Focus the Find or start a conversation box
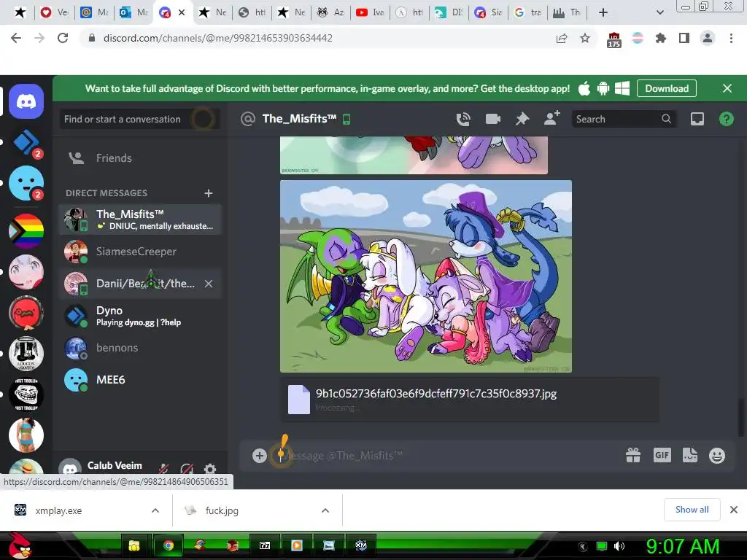 (139, 119)
